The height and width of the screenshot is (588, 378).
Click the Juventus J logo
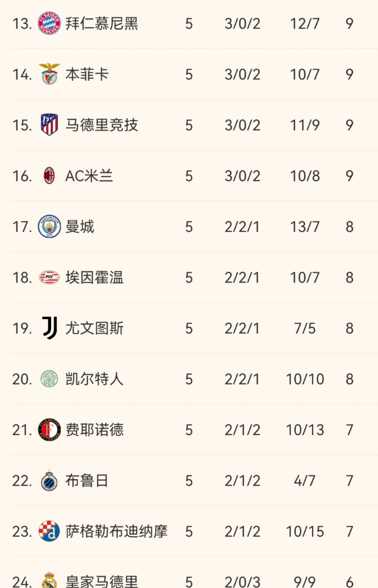[49, 328]
